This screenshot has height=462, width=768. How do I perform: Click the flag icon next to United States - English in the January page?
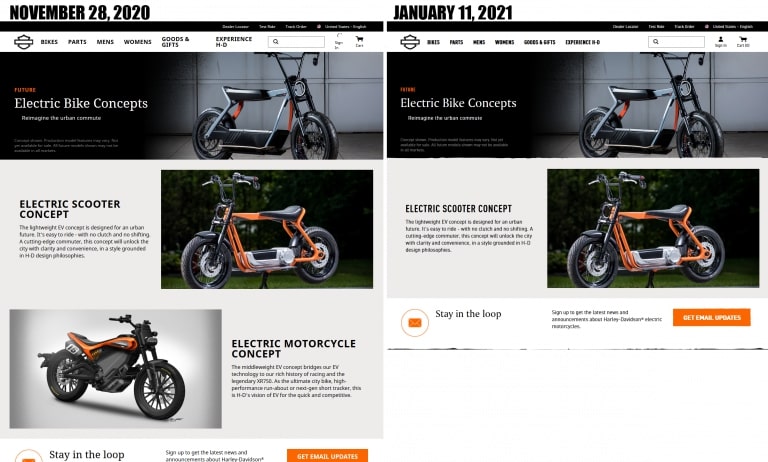[707, 26]
